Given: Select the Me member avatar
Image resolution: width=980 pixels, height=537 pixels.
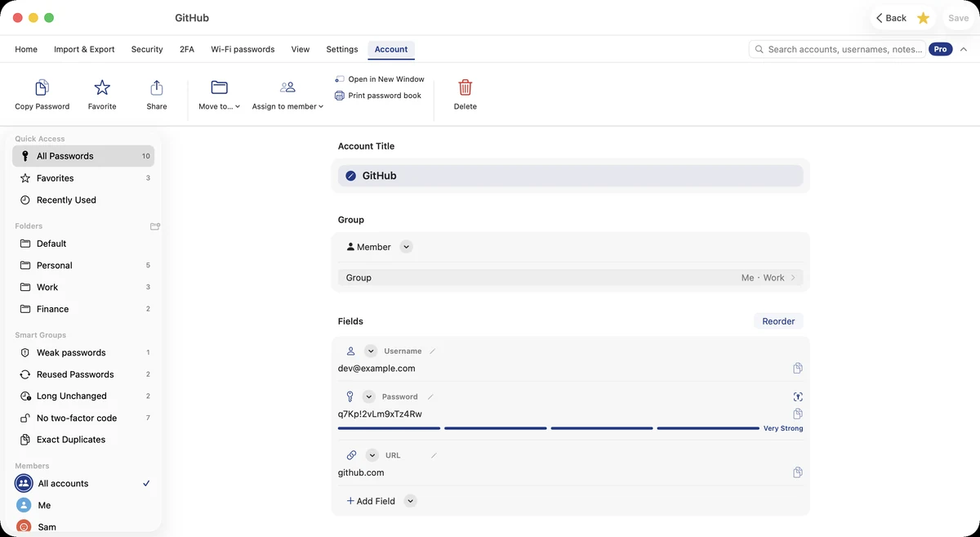Looking at the screenshot, I should pos(24,505).
